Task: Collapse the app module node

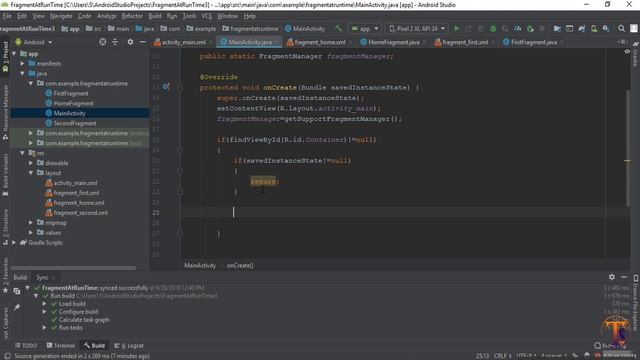Action: click(14, 53)
